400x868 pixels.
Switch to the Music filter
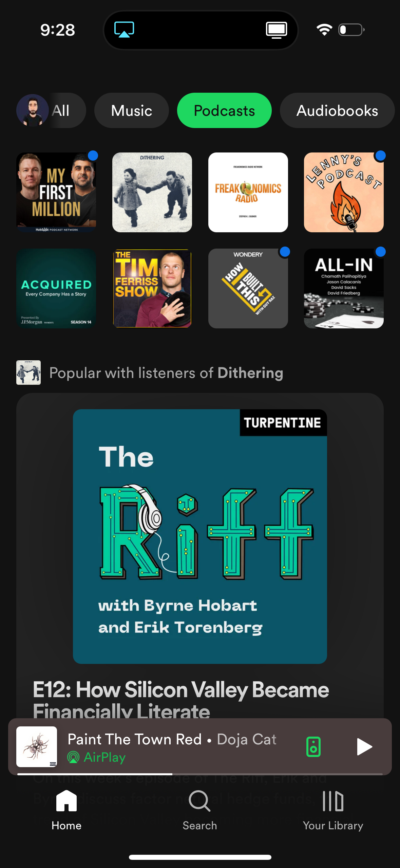[x=132, y=110]
